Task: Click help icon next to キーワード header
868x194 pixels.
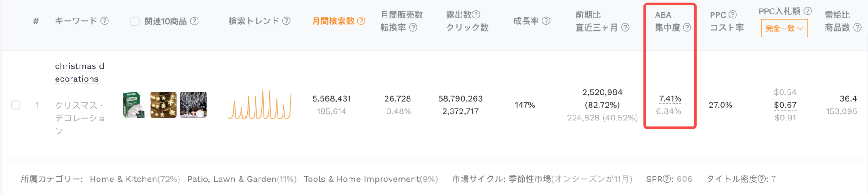Action: click(x=104, y=21)
